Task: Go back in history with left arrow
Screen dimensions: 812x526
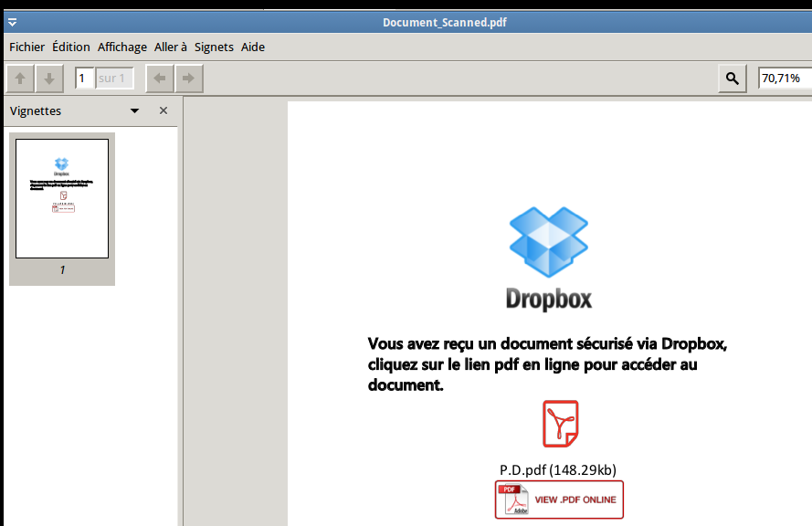Action: 160,79
